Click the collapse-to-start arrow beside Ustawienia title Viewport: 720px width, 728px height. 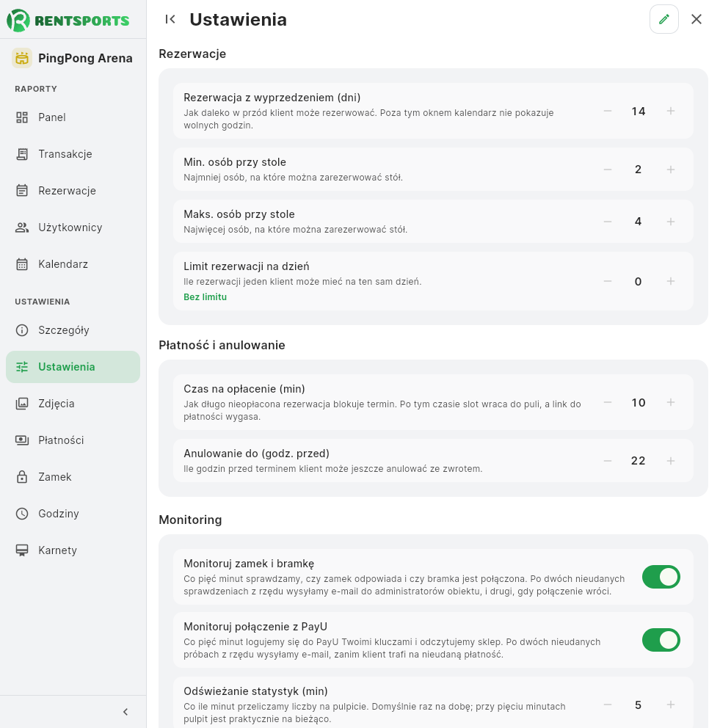(170, 19)
